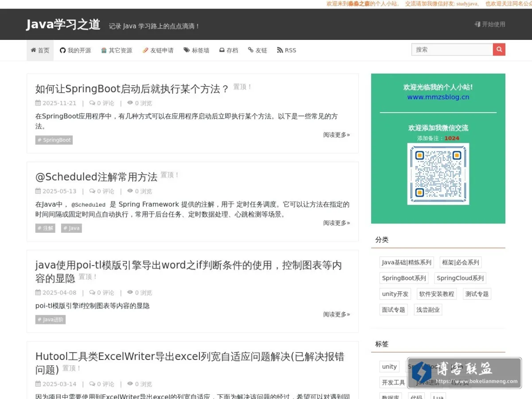This screenshot has width=532, height=399.
Task: Click 阅读更多» on the poi-tl post
Action: (336, 314)
